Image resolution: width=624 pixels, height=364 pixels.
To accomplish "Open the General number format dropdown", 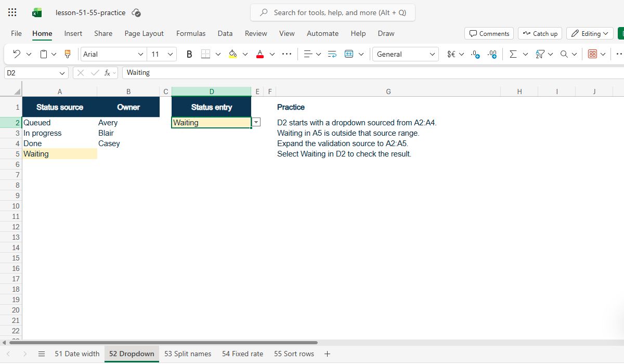I will pos(433,54).
